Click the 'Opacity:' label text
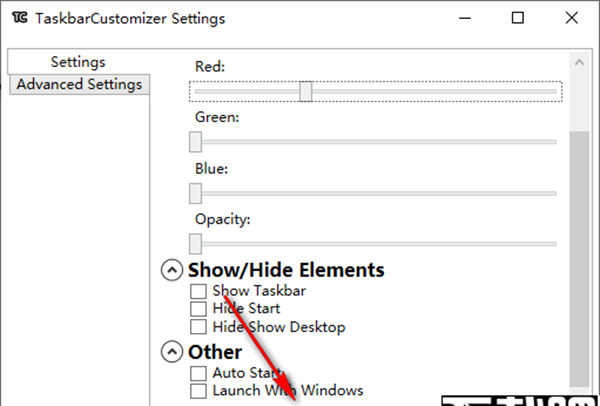 pyautogui.click(x=222, y=220)
